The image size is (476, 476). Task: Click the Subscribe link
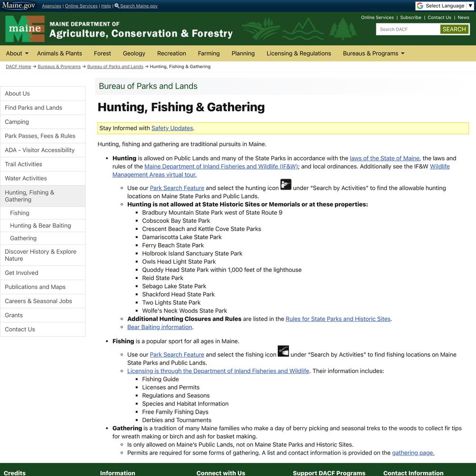pos(411,18)
